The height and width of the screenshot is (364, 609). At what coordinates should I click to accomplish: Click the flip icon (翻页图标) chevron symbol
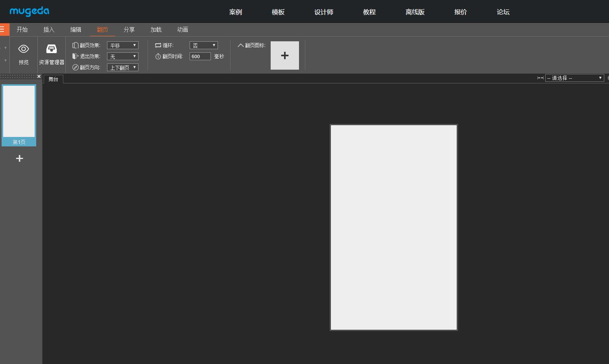(241, 45)
